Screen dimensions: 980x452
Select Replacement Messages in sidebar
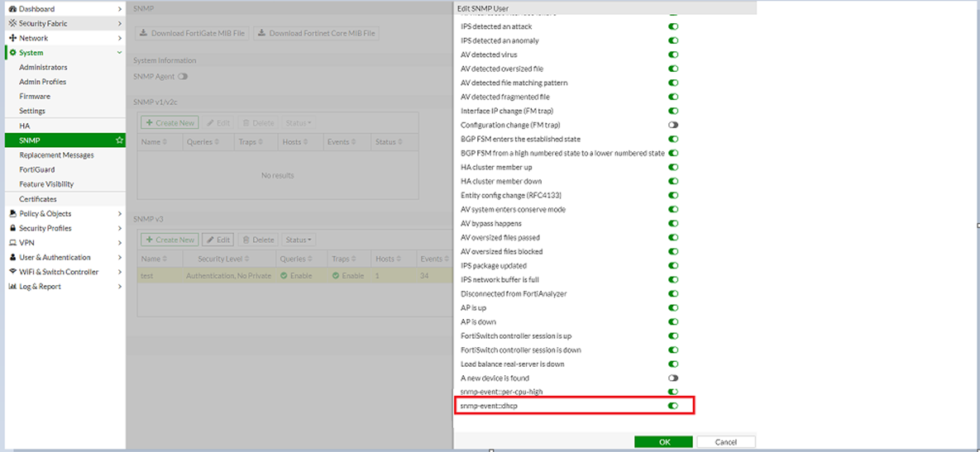pos(56,155)
